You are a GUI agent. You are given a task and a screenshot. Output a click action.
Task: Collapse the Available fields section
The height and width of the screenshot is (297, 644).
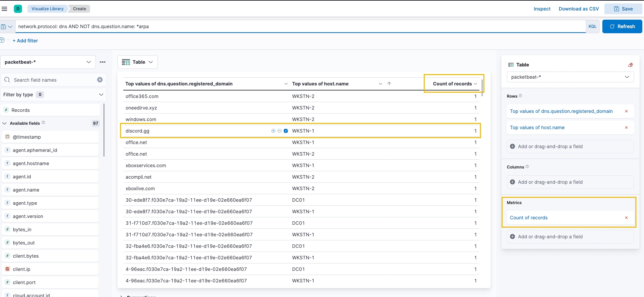pyautogui.click(x=4, y=123)
